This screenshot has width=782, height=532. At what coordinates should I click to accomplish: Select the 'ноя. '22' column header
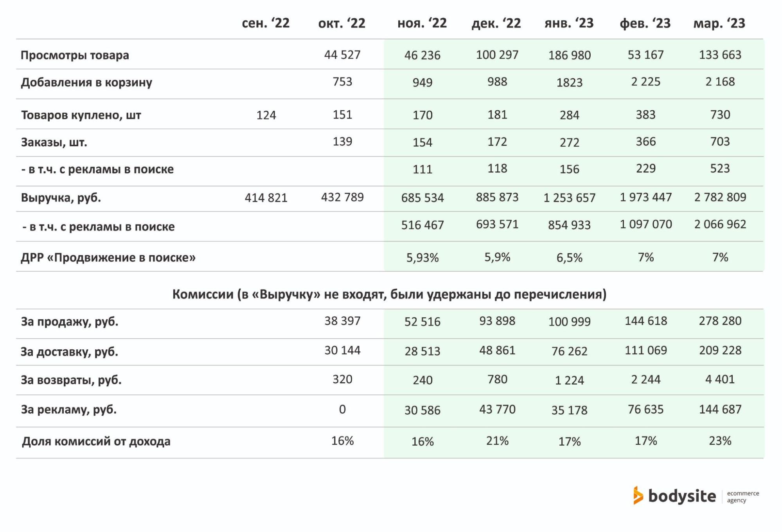(422, 23)
